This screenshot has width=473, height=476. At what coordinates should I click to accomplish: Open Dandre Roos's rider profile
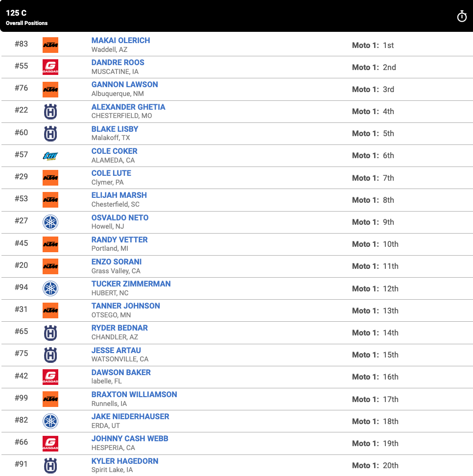click(x=118, y=62)
